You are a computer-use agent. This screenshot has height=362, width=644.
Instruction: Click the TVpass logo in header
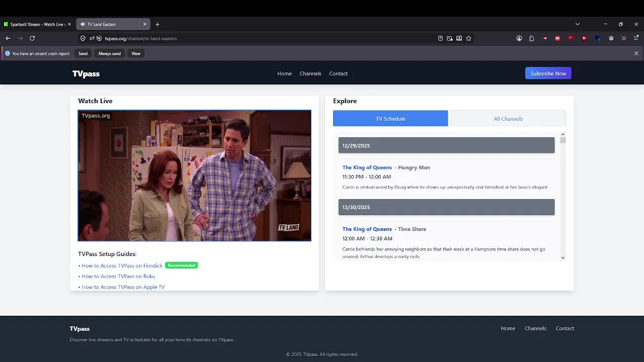pos(86,74)
